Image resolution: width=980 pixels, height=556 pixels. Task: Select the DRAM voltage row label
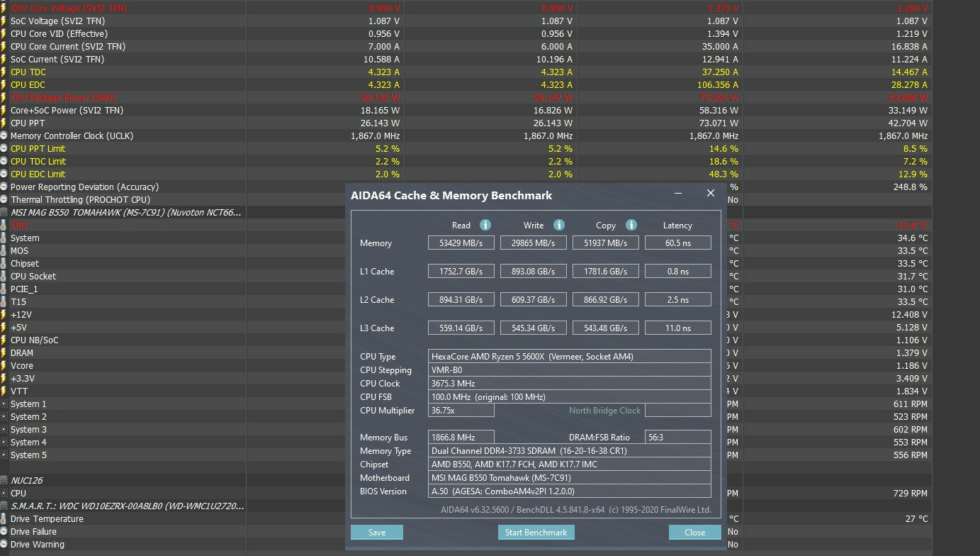point(22,353)
